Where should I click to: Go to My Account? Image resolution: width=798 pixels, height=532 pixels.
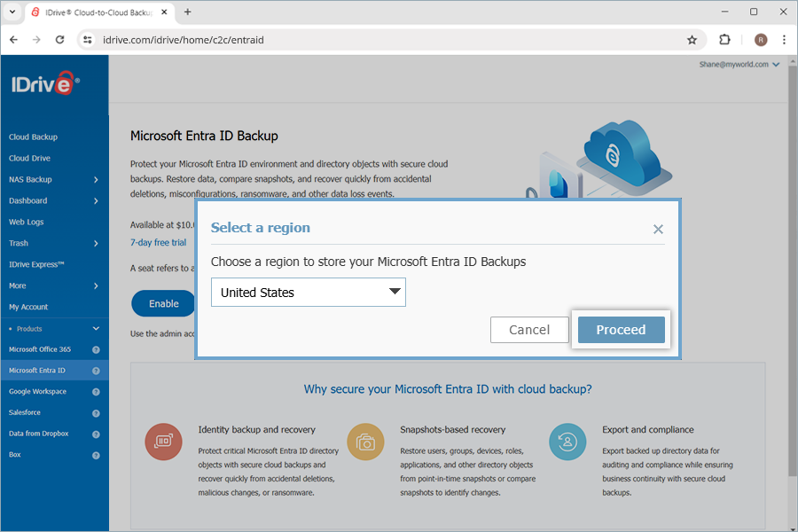(28, 307)
